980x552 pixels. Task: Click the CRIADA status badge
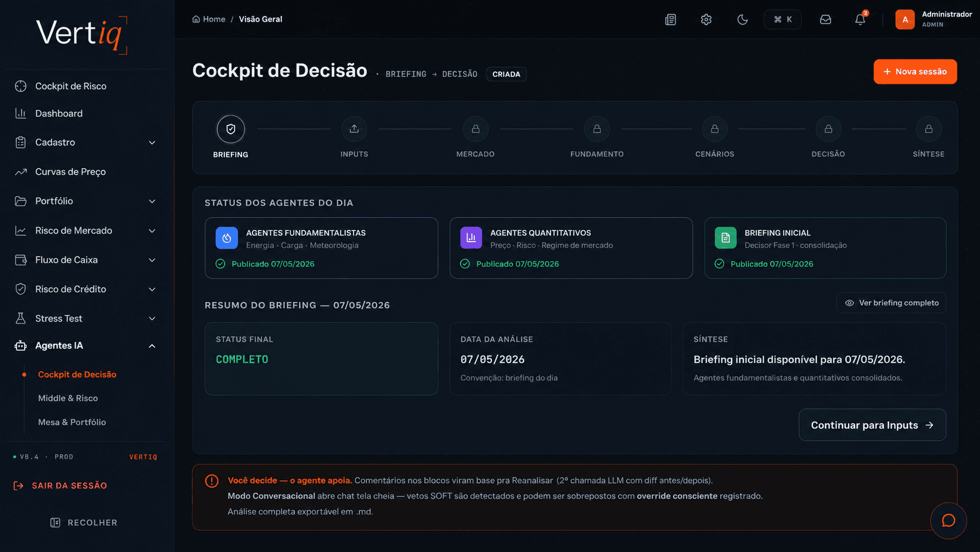pyautogui.click(x=506, y=74)
